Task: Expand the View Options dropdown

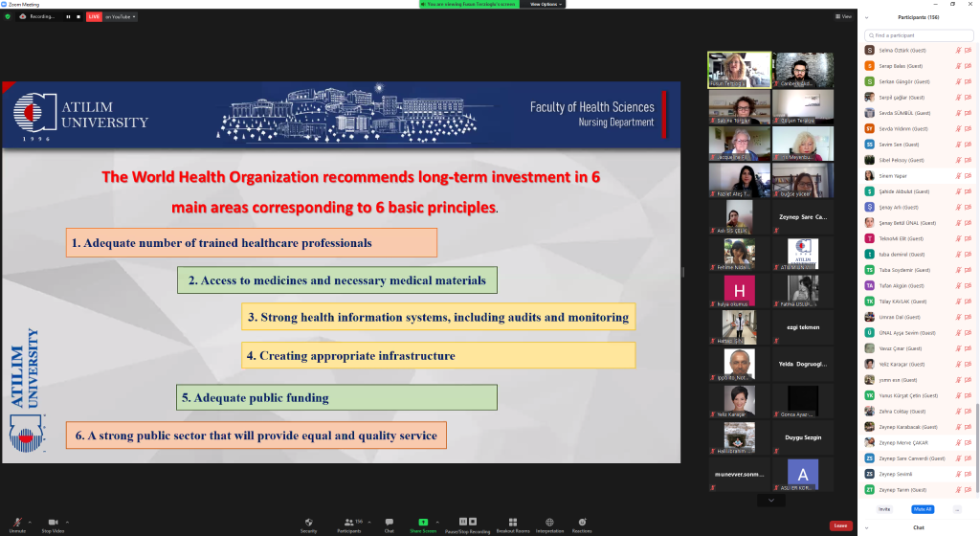Action: pos(545,4)
